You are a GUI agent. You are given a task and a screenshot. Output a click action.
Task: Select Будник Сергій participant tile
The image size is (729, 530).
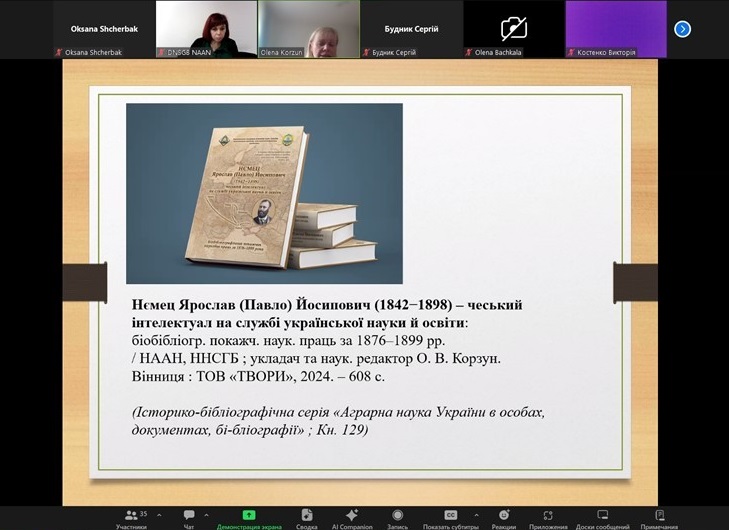(411, 29)
